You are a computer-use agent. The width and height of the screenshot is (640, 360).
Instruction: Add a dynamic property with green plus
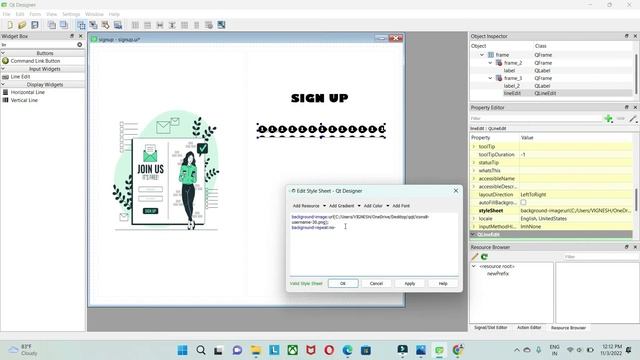[x=608, y=118]
